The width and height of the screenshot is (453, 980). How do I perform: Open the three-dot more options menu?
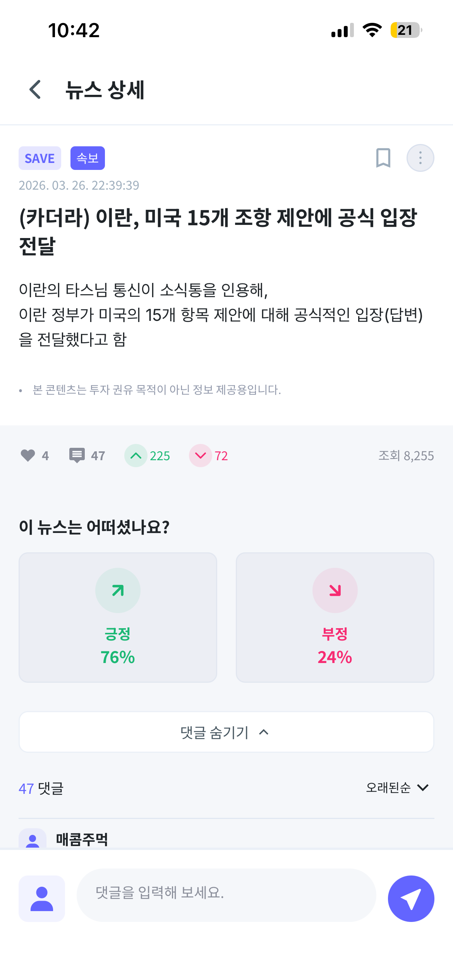pos(420,158)
